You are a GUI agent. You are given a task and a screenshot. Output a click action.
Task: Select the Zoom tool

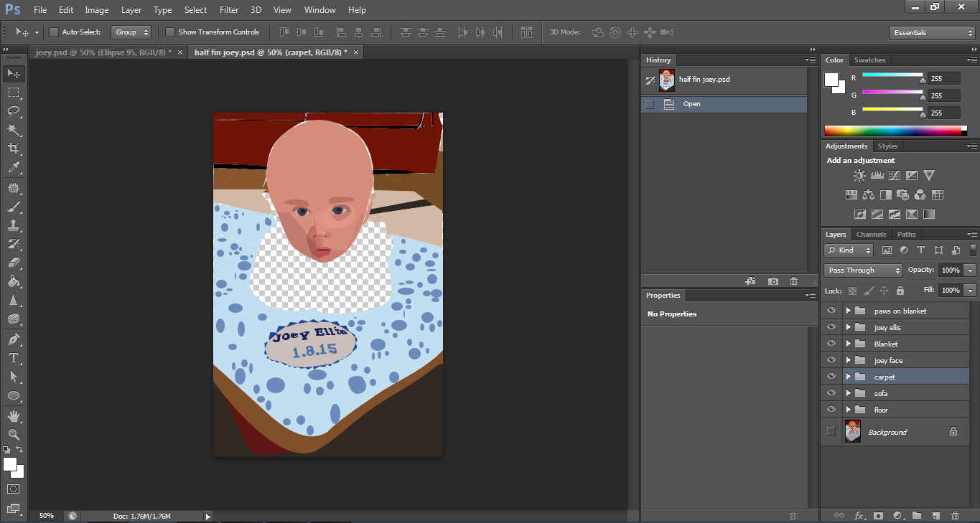(14, 434)
